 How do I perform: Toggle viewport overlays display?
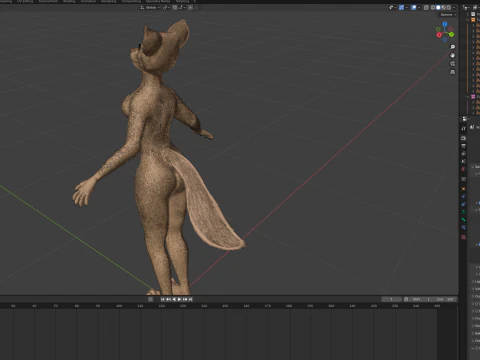tap(414, 8)
